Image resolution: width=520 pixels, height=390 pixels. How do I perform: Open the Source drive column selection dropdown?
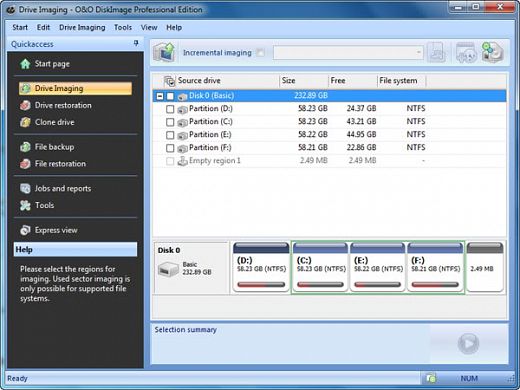point(169,81)
